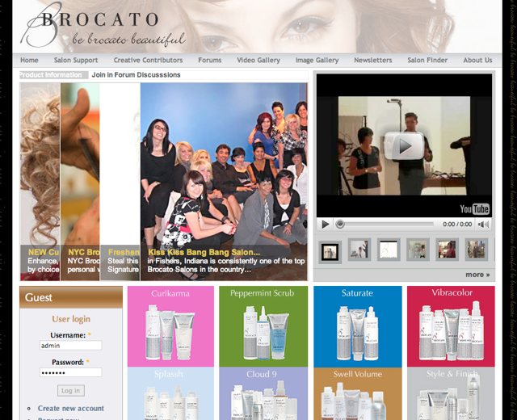Image resolution: width=517 pixels, height=420 pixels.
Task: Select the third video thumbnail
Action: click(x=389, y=250)
